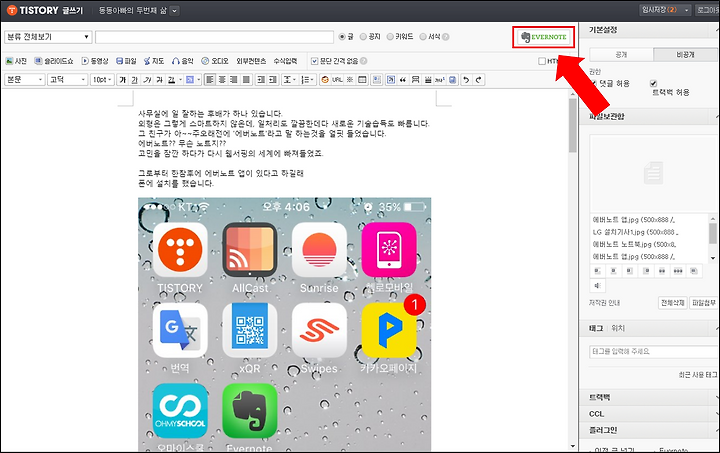Attach a file using 파일 icon
Screen dimensions: 720x453
126,61
